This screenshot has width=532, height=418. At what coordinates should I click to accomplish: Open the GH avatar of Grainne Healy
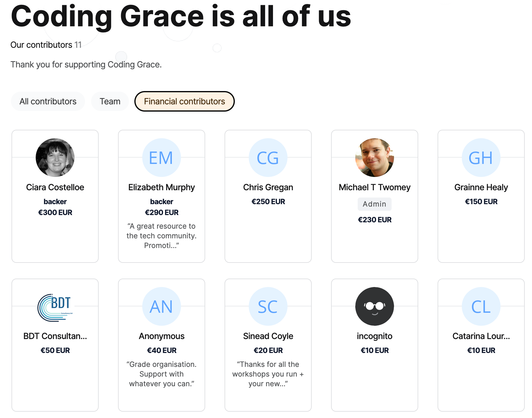481,158
